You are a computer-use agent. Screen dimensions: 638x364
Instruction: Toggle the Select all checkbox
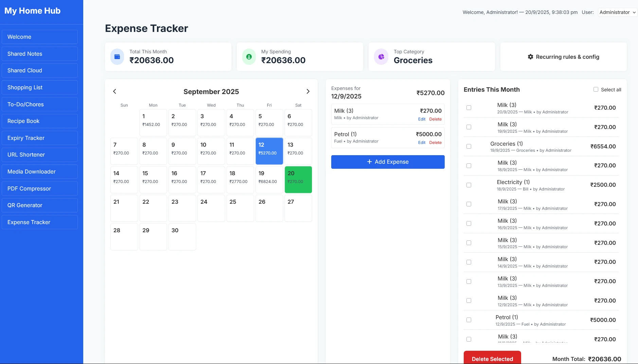point(596,89)
